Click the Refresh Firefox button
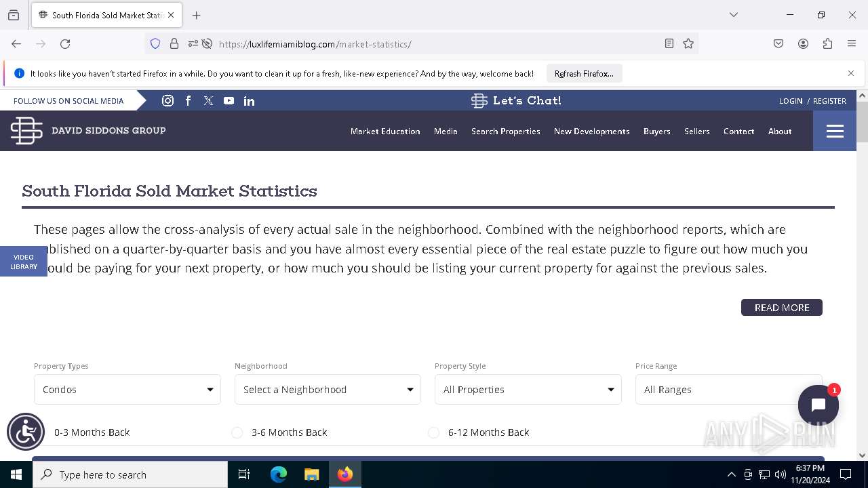The height and width of the screenshot is (488, 868). pyautogui.click(x=584, y=73)
